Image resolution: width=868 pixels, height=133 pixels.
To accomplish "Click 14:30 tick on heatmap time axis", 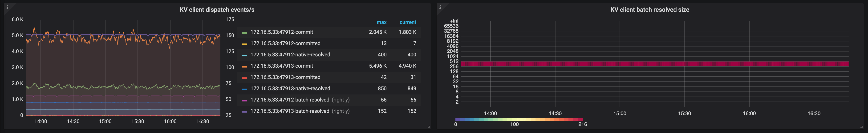I will click(555, 113).
